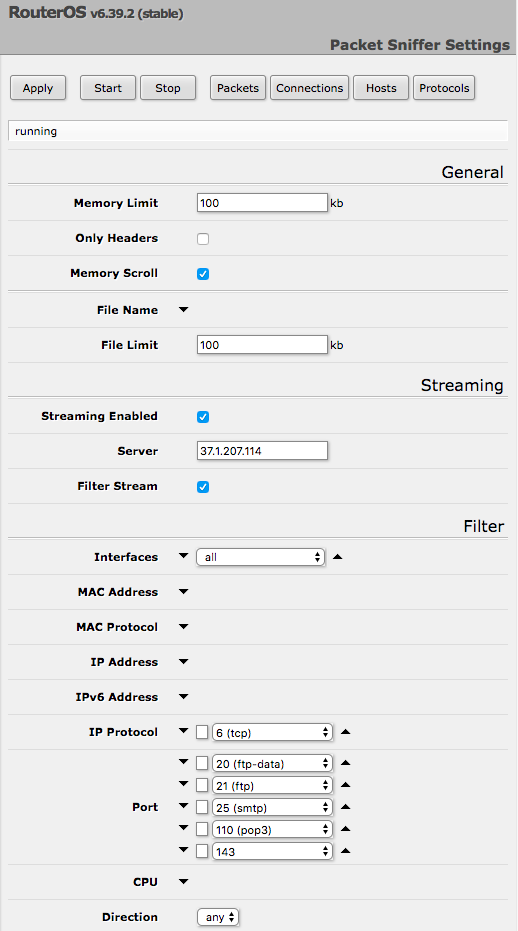
Task: Expand the MAC Protocol filter arrow
Action: 184,626
